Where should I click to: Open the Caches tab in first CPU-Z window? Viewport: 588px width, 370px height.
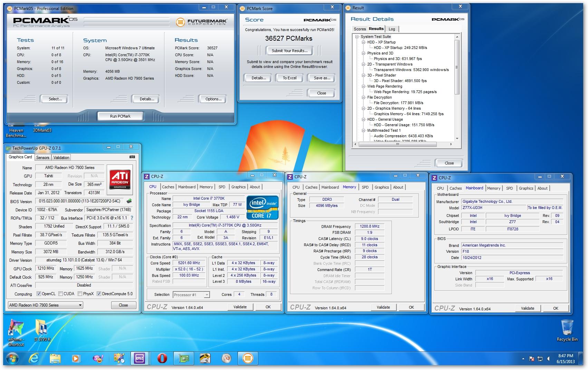click(x=168, y=187)
